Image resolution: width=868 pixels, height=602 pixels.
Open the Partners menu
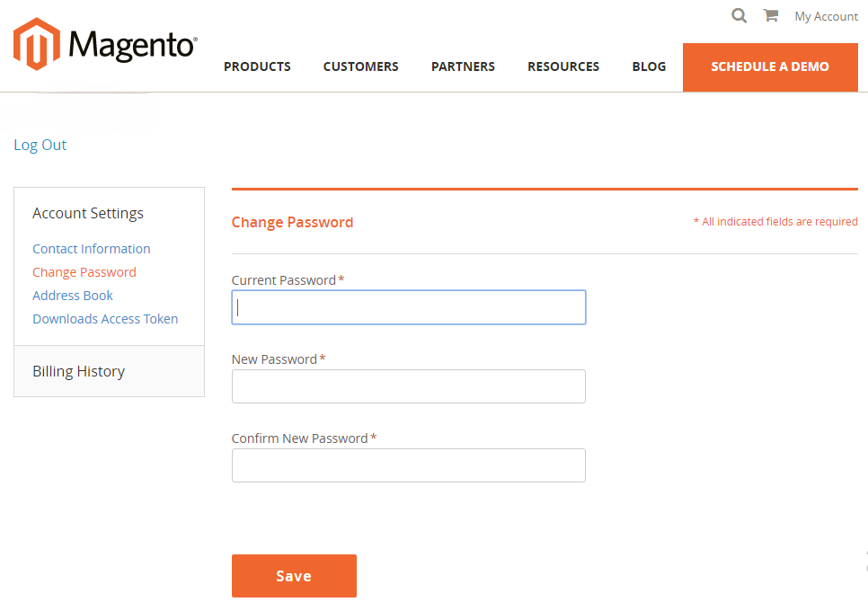pos(463,66)
